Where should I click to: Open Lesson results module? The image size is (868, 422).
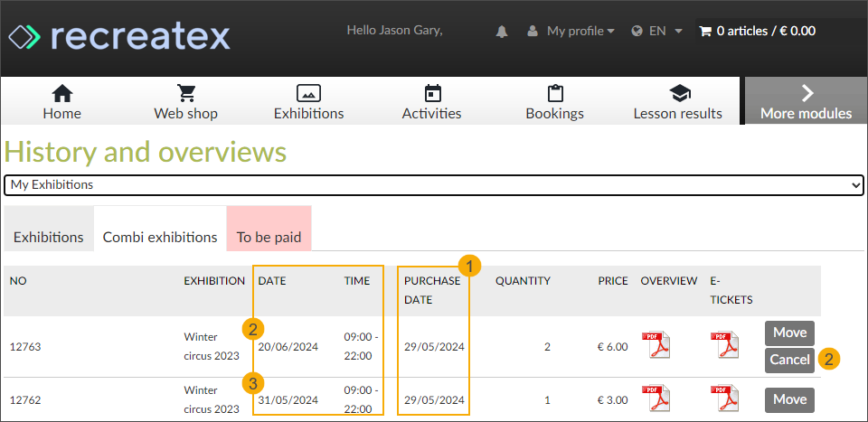[x=677, y=102]
